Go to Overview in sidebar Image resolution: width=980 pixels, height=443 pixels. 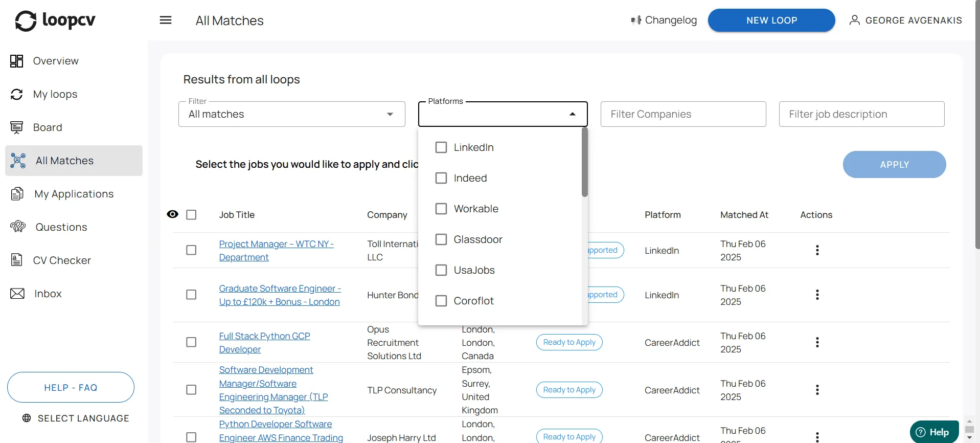(x=56, y=61)
